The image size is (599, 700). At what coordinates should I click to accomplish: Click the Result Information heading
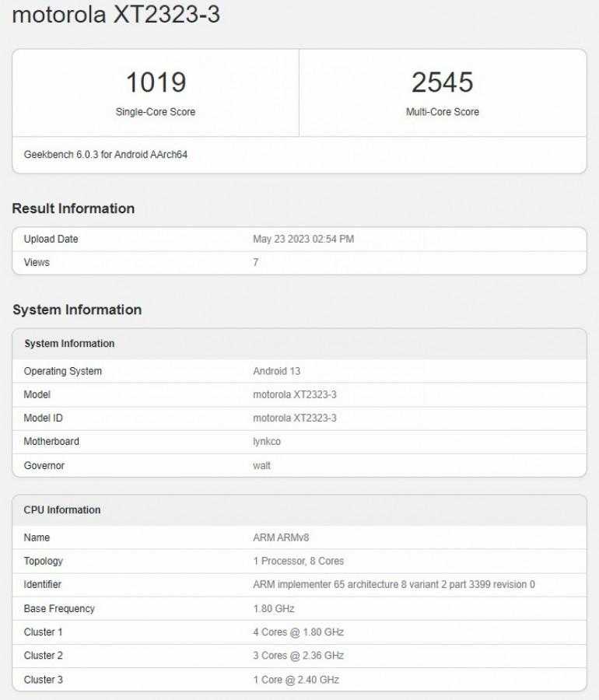[x=73, y=208]
